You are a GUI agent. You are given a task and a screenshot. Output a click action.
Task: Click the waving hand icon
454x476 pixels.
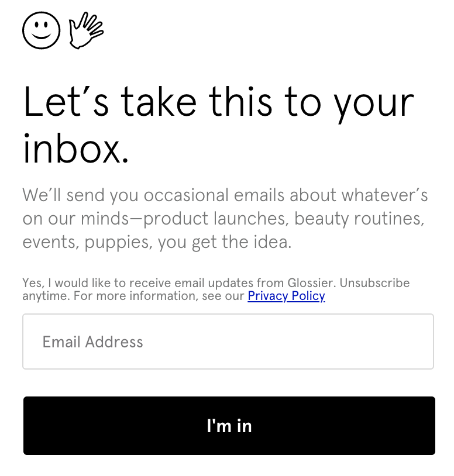[86, 30]
